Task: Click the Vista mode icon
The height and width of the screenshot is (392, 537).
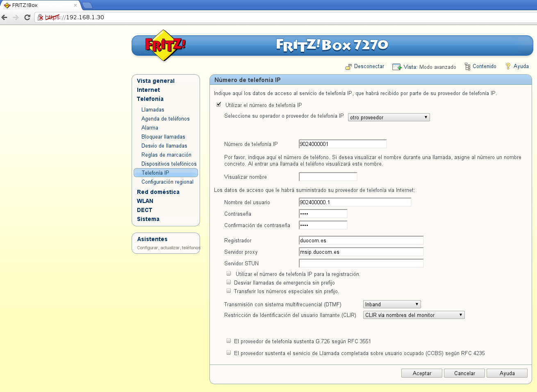Action: 396,67
